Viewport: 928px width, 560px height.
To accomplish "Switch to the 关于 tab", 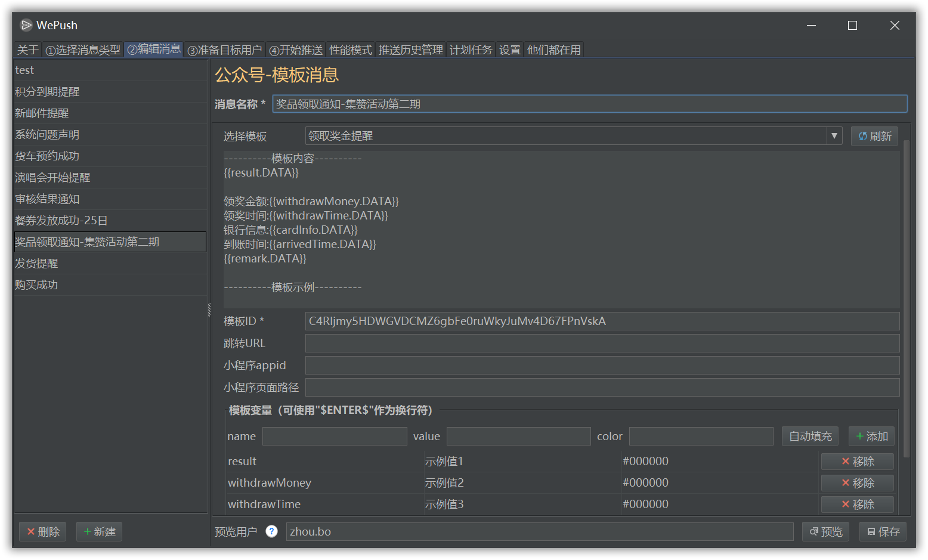I will pyautogui.click(x=27, y=50).
